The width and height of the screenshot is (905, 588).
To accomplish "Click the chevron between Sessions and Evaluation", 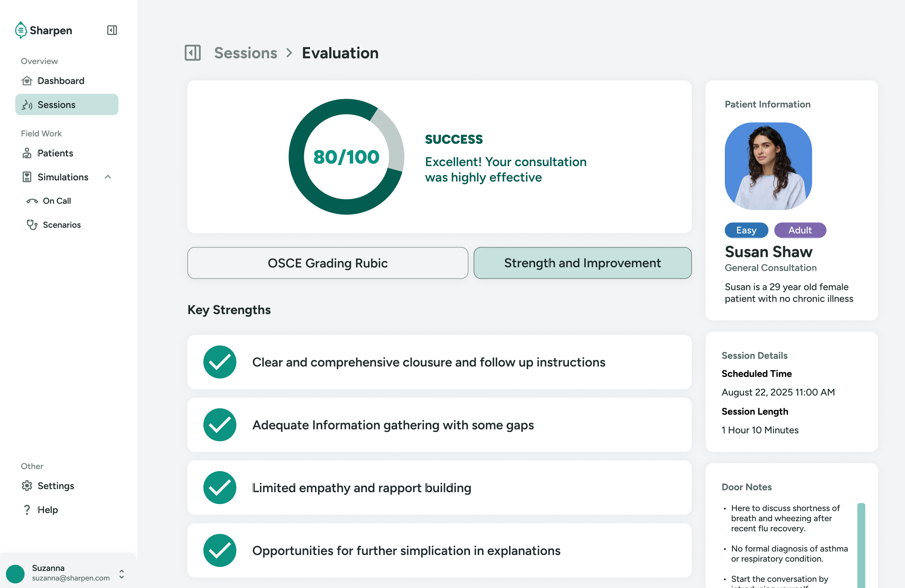I will point(289,53).
